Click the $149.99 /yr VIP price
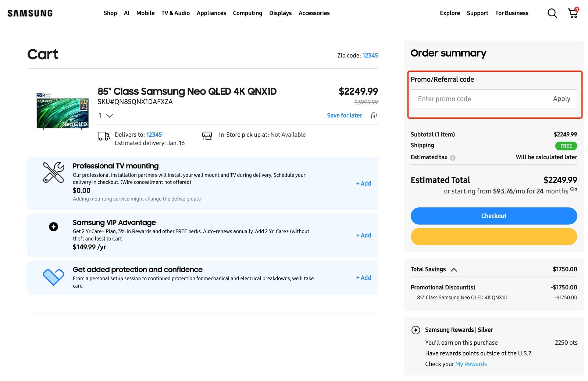Image resolution: width=588 pixels, height=381 pixels. (x=89, y=248)
